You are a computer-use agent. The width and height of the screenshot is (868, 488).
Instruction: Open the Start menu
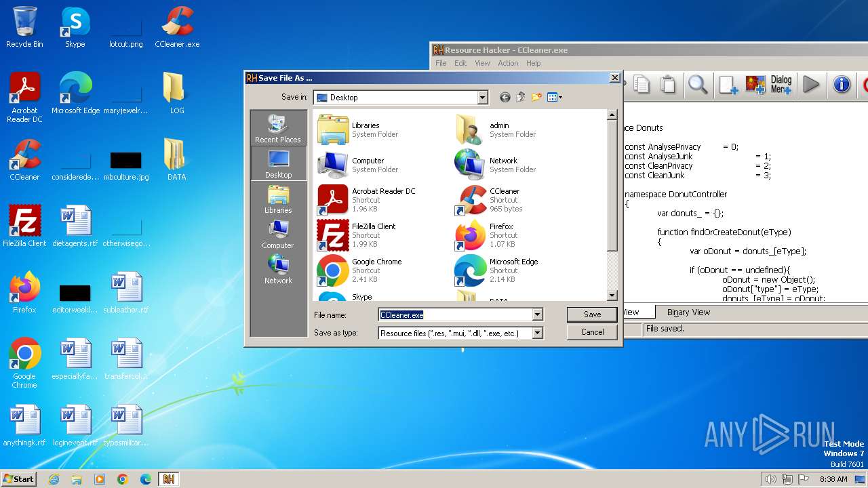point(18,479)
